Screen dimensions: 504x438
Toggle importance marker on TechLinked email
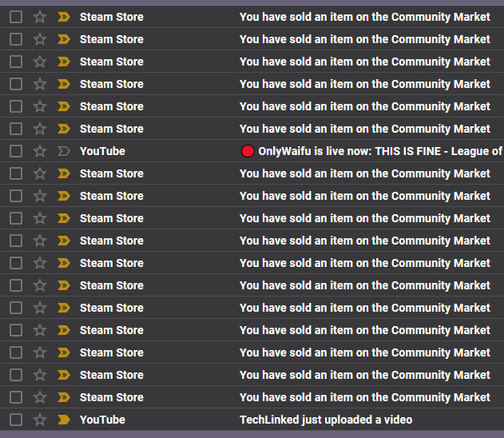pos(64,420)
